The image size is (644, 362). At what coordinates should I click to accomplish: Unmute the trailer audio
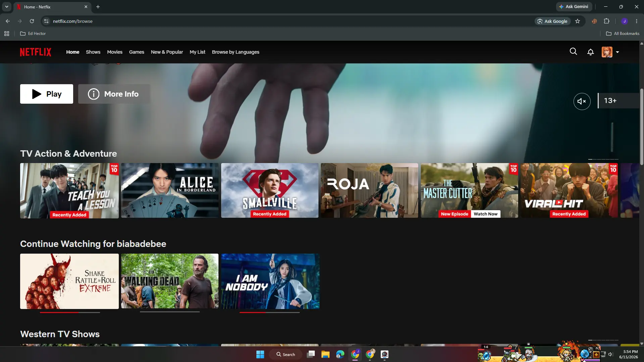pyautogui.click(x=582, y=101)
